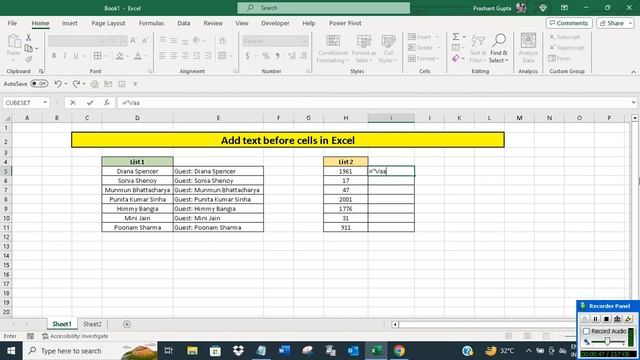Click the AutoSum sigma icon
This screenshot has height=360, width=640.
point(456,37)
